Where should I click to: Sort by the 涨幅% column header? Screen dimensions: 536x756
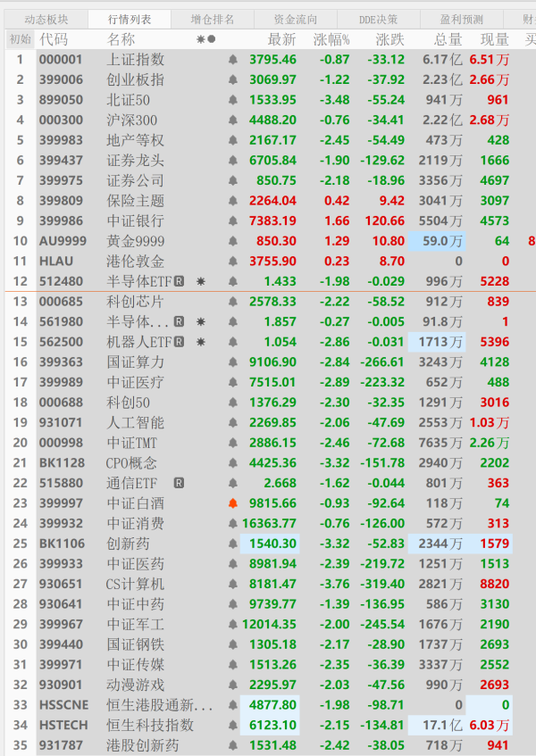[x=331, y=39]
